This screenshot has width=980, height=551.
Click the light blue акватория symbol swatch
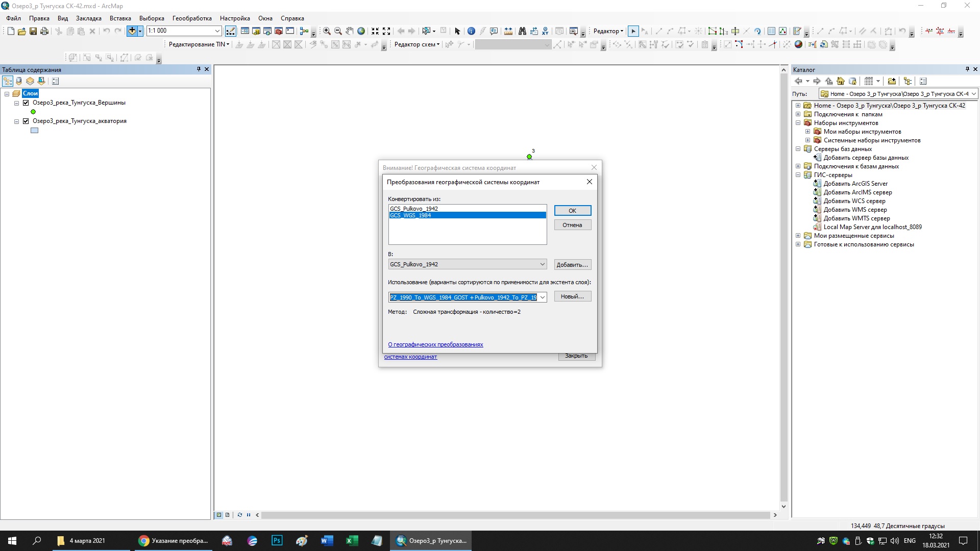point(35,131)
